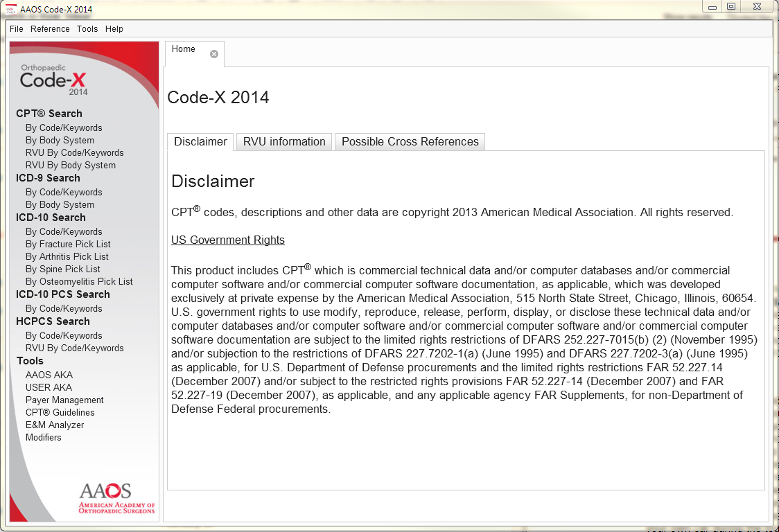Open the AAOS AKA tool
The width and height of the screenshot is (779, 532).
[x=49, y=375]
